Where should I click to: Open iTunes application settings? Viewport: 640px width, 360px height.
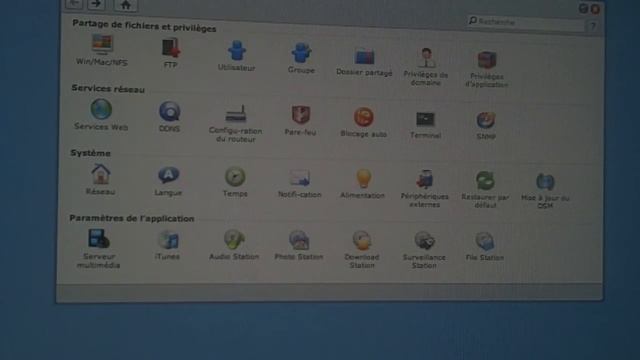click(167, 245)
